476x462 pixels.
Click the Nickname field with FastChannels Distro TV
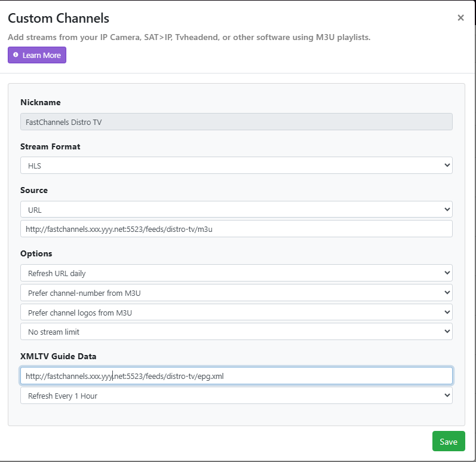[236, 122]
